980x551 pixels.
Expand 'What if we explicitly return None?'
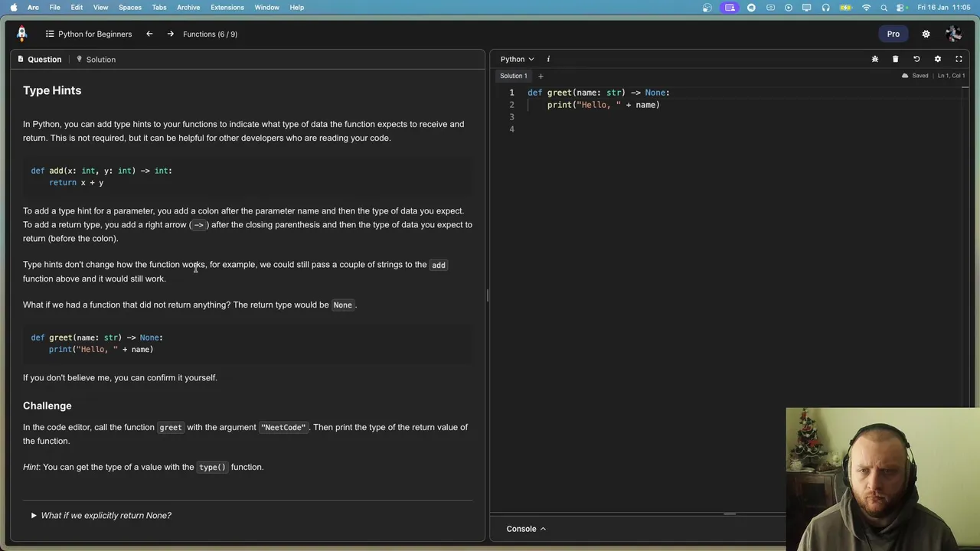coord(100,515)
